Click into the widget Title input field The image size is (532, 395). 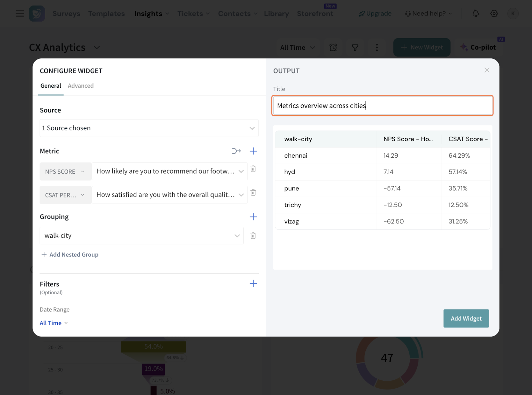click(x=382, y=106)
